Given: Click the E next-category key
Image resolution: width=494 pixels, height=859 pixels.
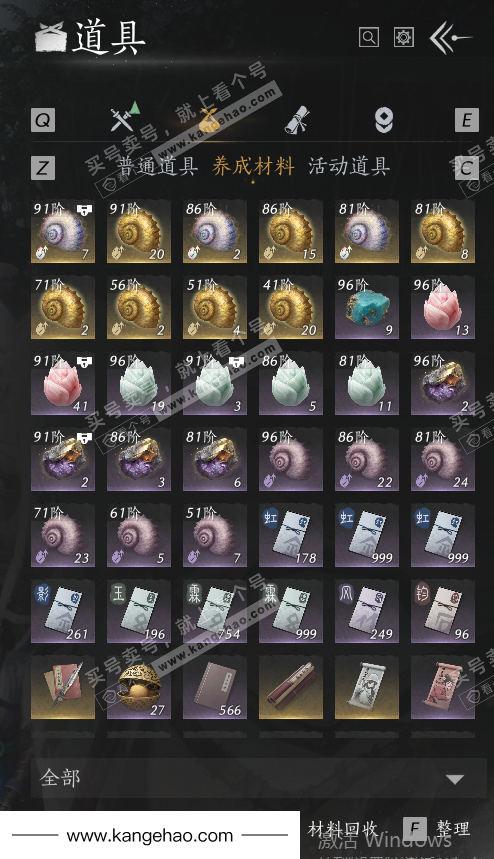Looking at the screenshot, I should [x=467, y=119].
